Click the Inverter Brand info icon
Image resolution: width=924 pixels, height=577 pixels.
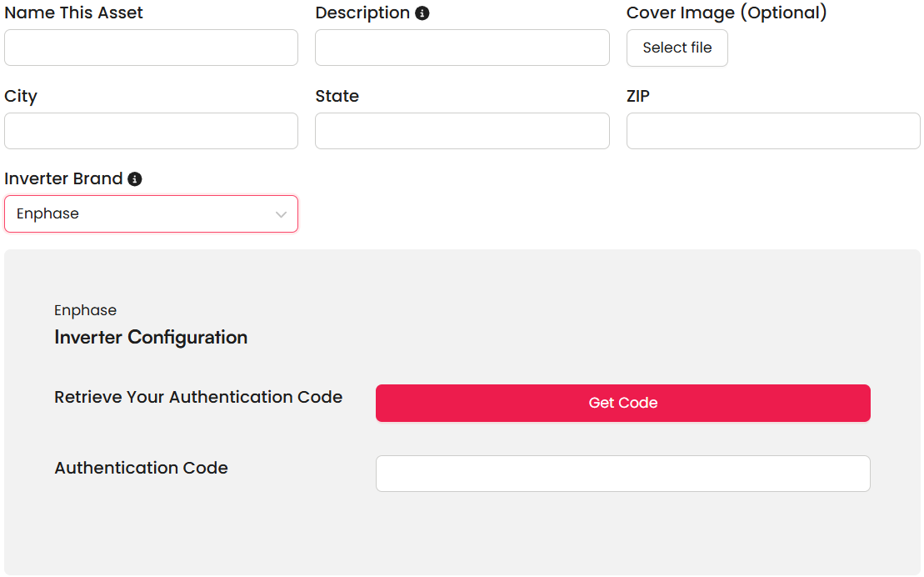[135, 178]
